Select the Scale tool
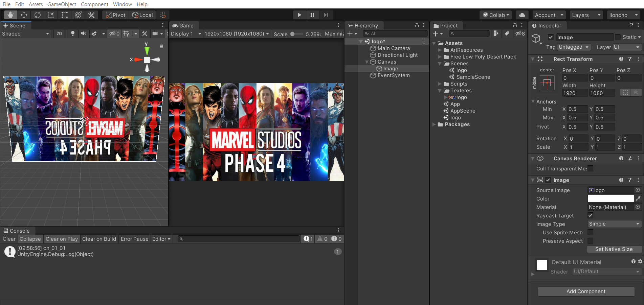This screenshot has height=305, width=644. [x=51, y=15]
